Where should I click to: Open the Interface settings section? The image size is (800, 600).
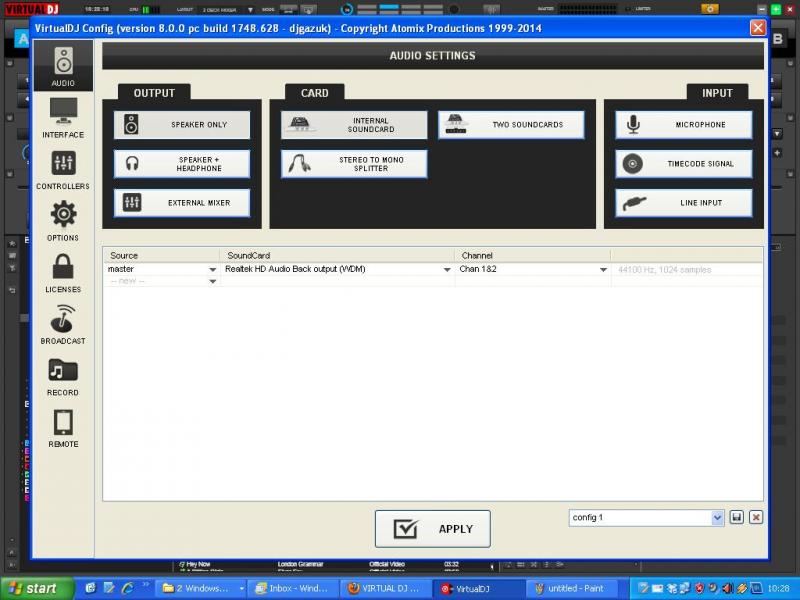click(63, 118)
